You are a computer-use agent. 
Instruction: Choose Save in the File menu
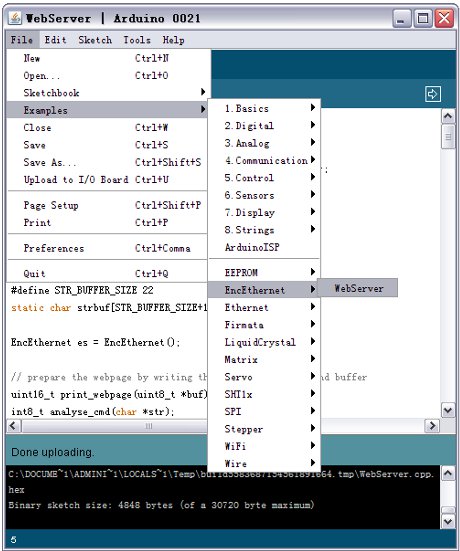pyautogui.click(x=107, y=145)
